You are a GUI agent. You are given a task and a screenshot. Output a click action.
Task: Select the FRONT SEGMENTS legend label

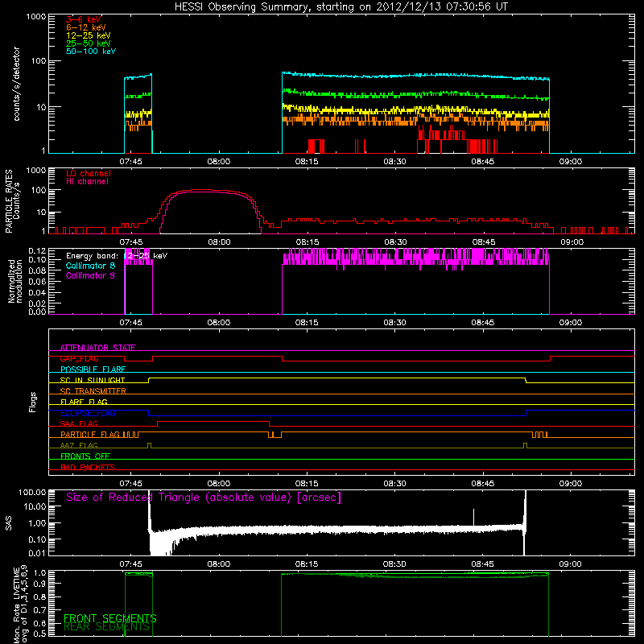pyautogui.click(x=110, y=618)
